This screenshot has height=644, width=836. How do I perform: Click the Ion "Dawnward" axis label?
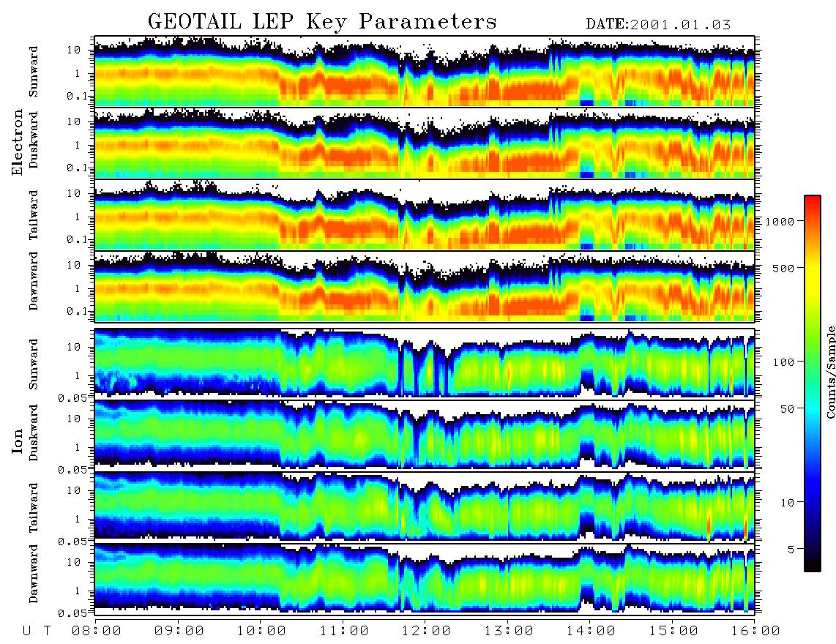[34, 574]
